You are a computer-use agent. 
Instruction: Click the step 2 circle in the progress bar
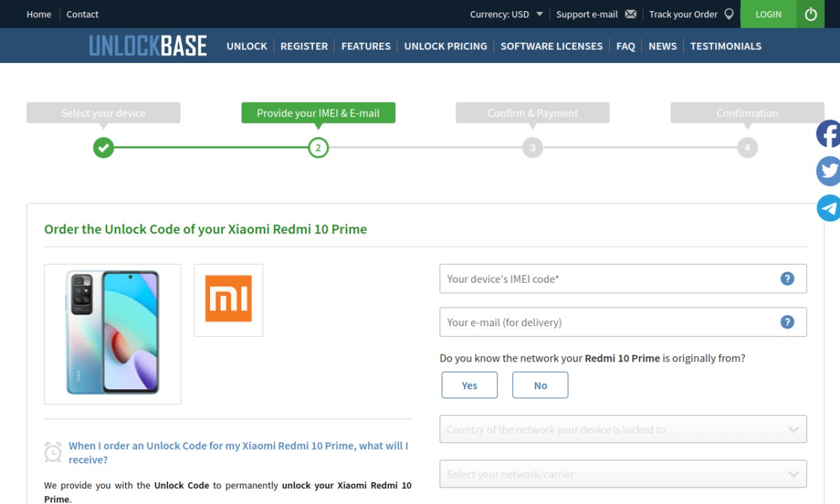[318, 148]
